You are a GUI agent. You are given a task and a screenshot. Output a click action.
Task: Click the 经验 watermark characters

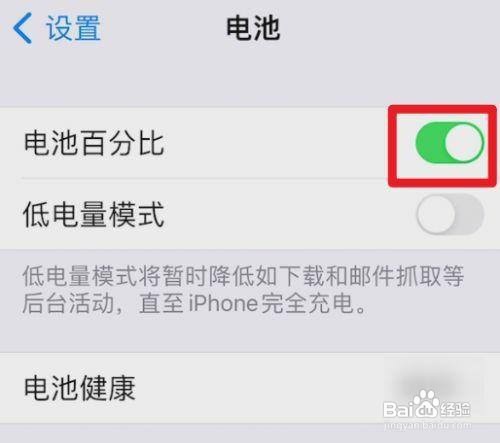tap(455, 409)
